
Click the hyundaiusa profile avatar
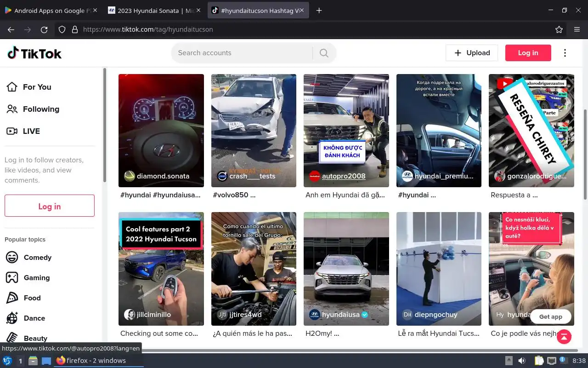pos(315,315)
